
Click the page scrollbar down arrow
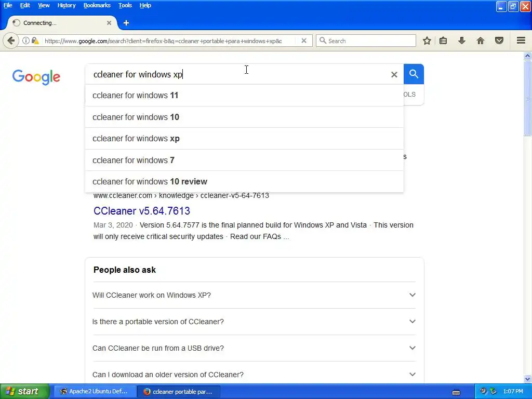tap(528, 379)
